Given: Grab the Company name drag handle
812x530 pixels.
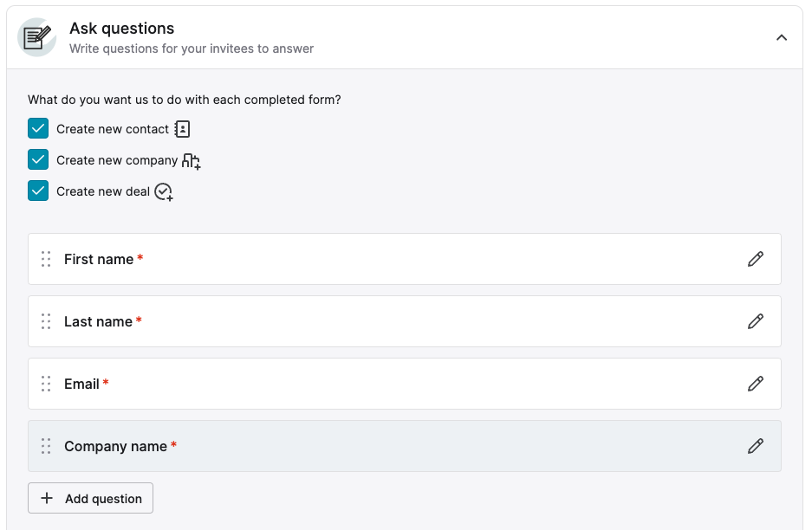Looking at the screenshot, I should click(x=46, y=446).
